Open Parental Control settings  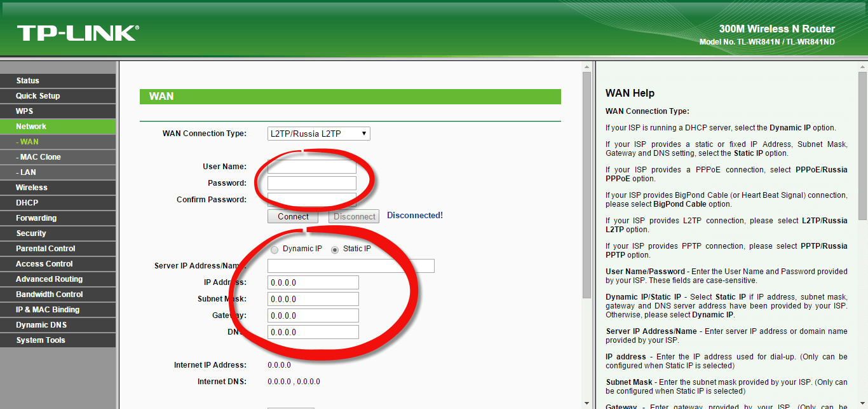pyautogui.click(x=58, y=249)
